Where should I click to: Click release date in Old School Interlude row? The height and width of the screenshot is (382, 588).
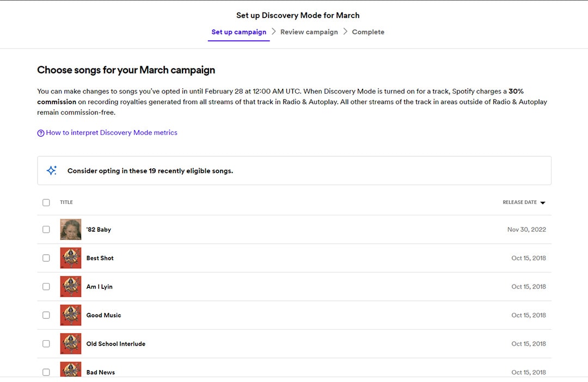tap(528, 344)
